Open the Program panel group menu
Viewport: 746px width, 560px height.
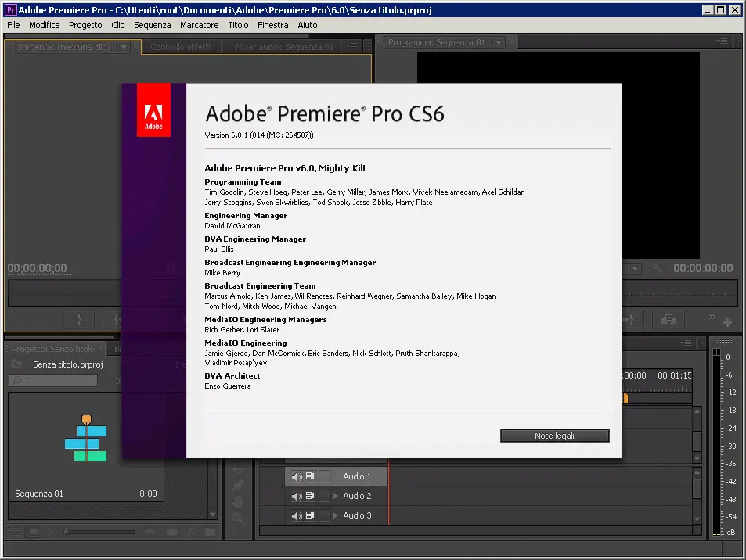tap(722, 41)
